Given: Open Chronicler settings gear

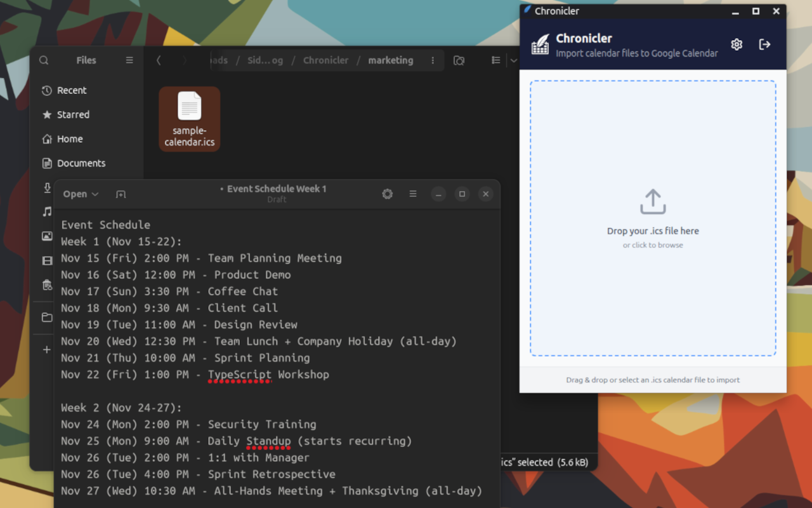Looking at the screenshot, I should point(736,44).
